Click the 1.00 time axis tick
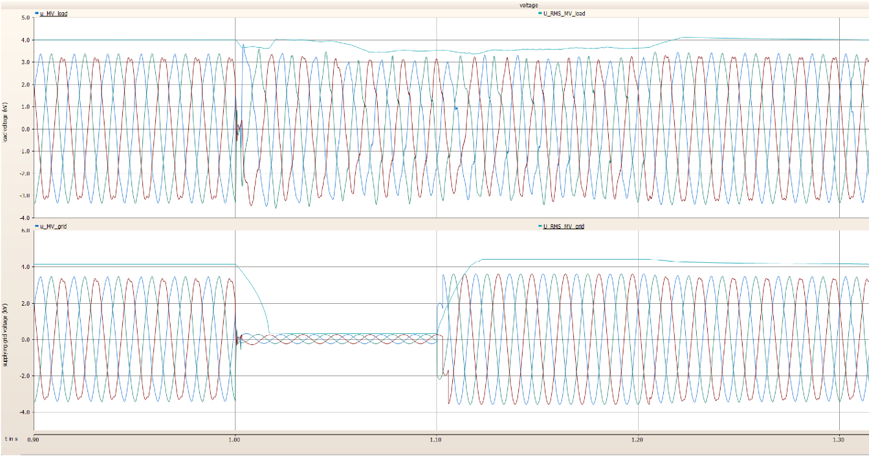 235,439
